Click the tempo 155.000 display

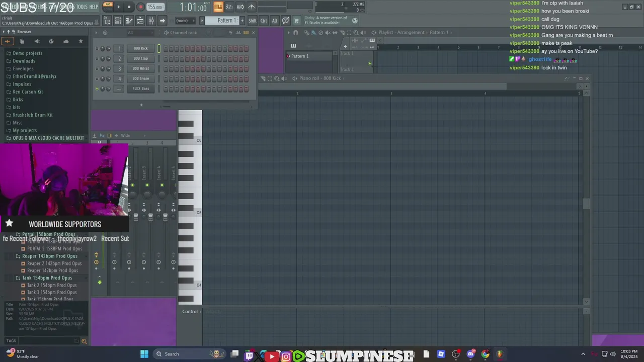tap(155, 7)
